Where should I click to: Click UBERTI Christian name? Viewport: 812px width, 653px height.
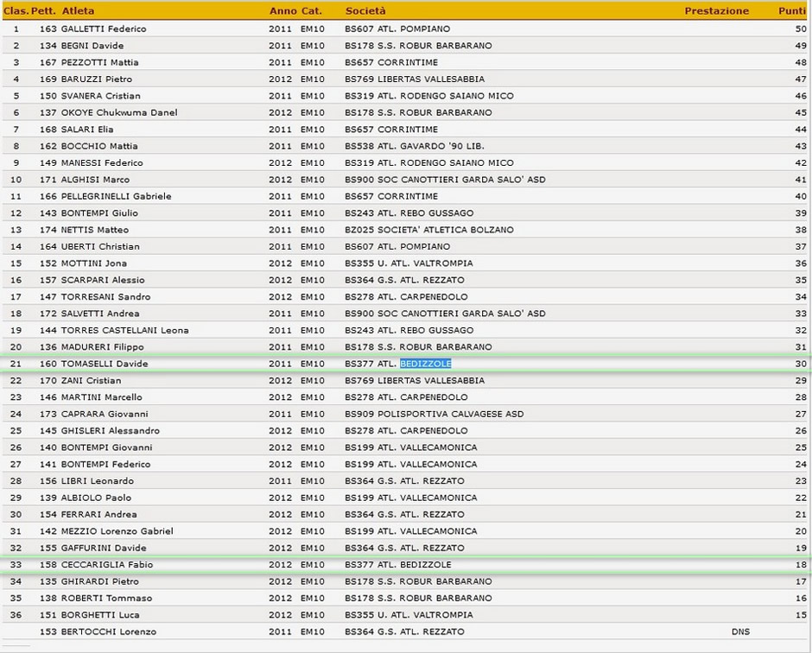(x=100, y=246)
